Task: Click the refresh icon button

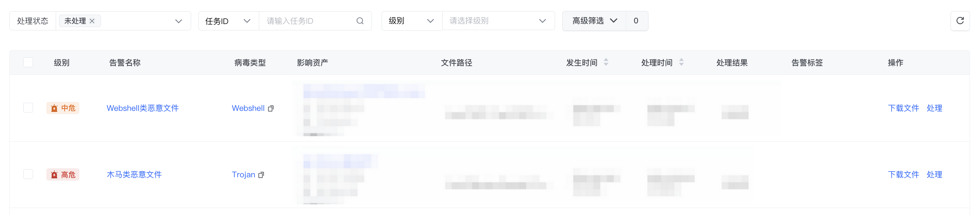Action: click(959, 21)
